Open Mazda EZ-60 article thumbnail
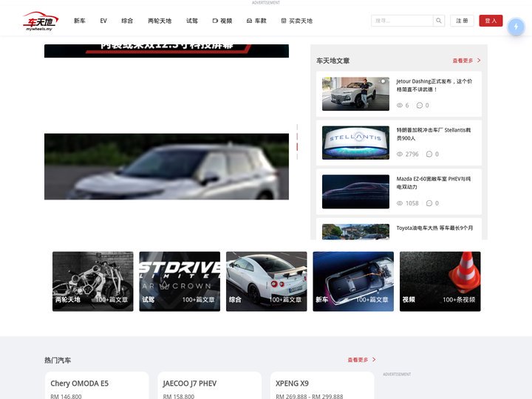The height and width of the screenshot is (399, 532). [x=355, y=191]
